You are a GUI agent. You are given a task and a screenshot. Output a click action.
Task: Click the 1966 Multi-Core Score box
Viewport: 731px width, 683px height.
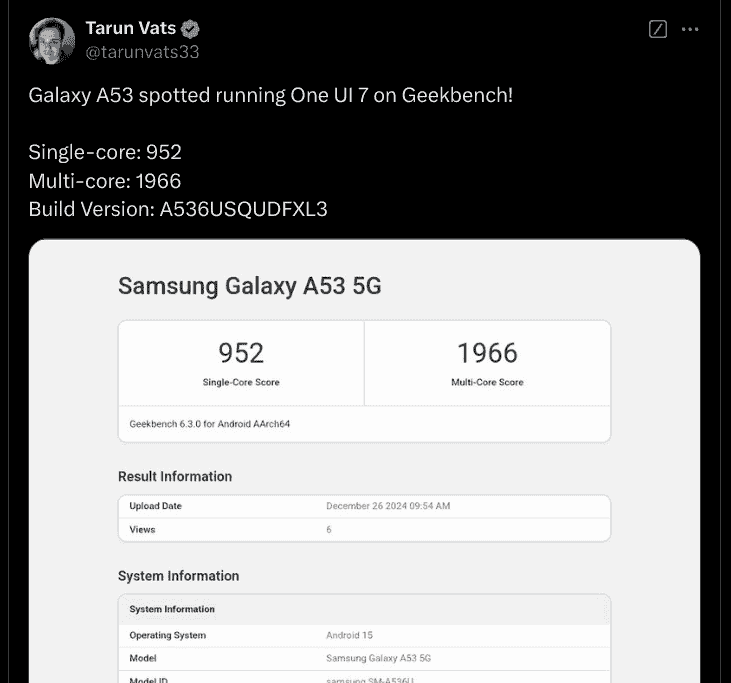487,364
